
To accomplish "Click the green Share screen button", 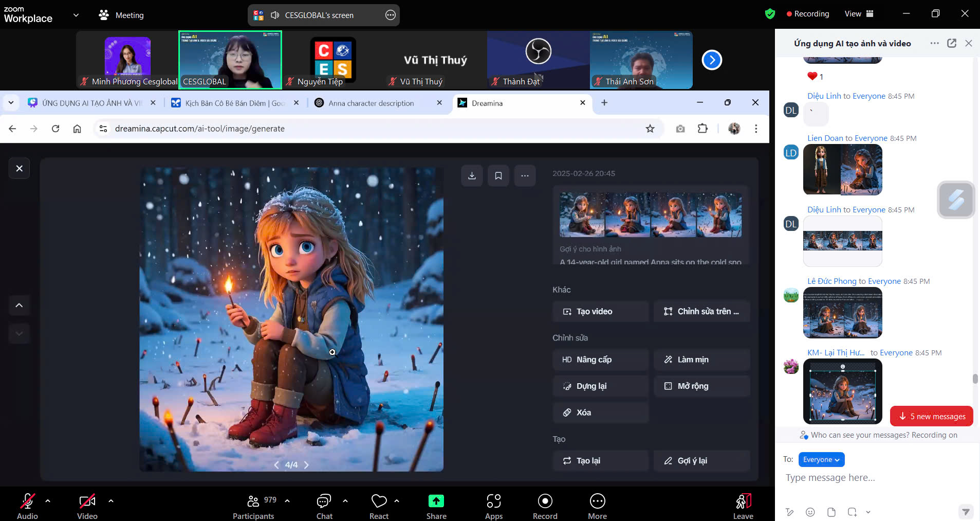I will pos(436,506).
